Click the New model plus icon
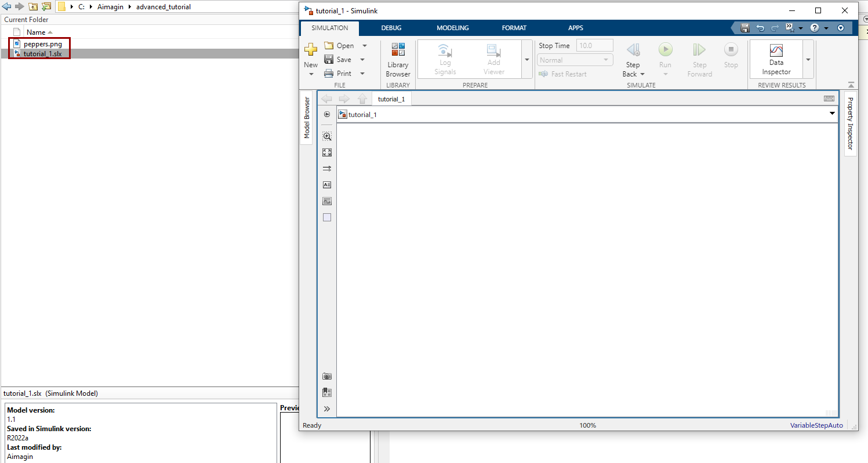The image size is (868, 463). 311,50
